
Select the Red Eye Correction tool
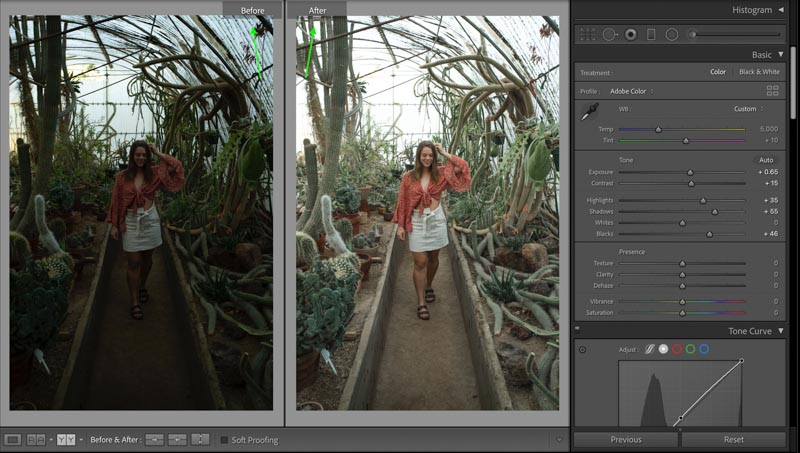[x=631, y=34]
